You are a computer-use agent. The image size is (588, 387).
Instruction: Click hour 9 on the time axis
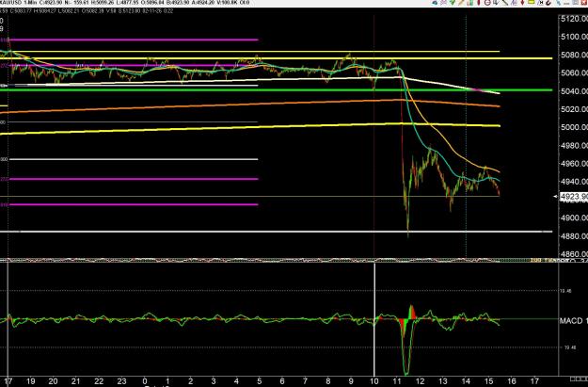pyautogui.click(x=351, y=381)
